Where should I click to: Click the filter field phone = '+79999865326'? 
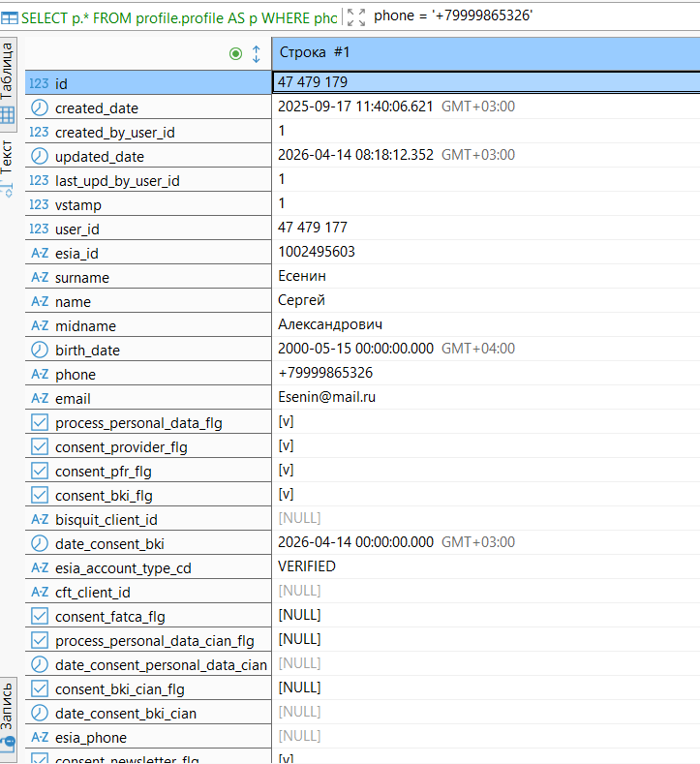tap(453, 15)
